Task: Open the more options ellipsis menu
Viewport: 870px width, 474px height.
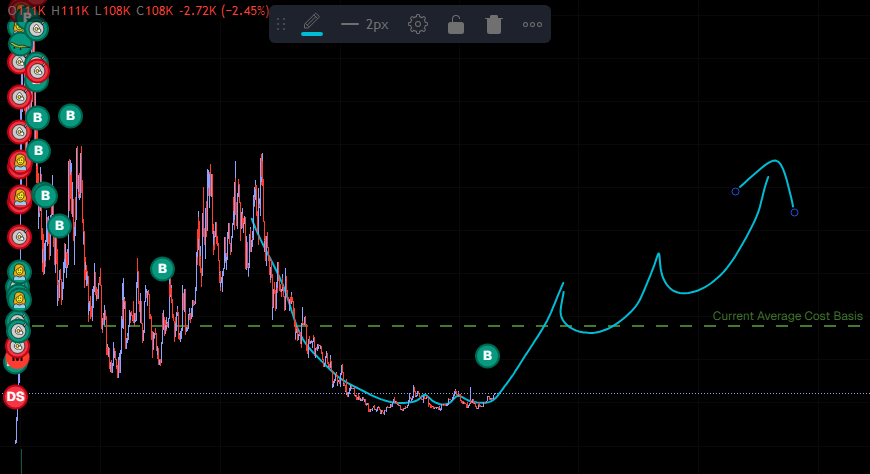Action: click(x=532, y=24)
